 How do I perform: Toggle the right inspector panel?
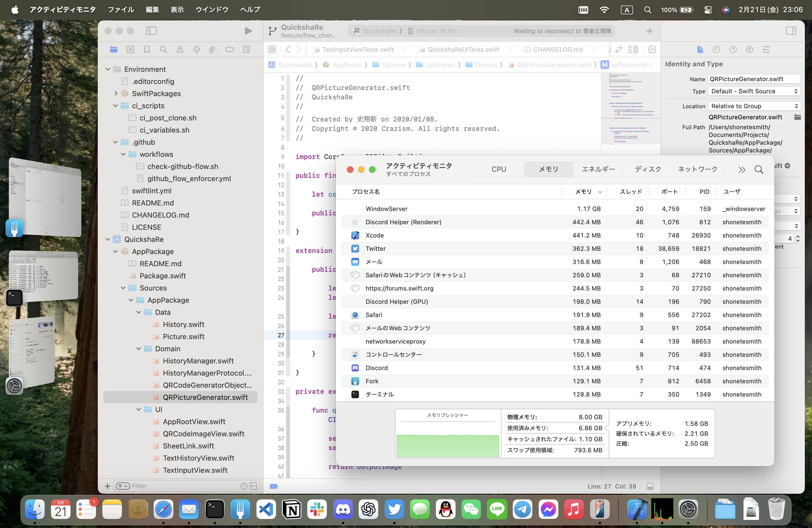[x=791, y=30]
